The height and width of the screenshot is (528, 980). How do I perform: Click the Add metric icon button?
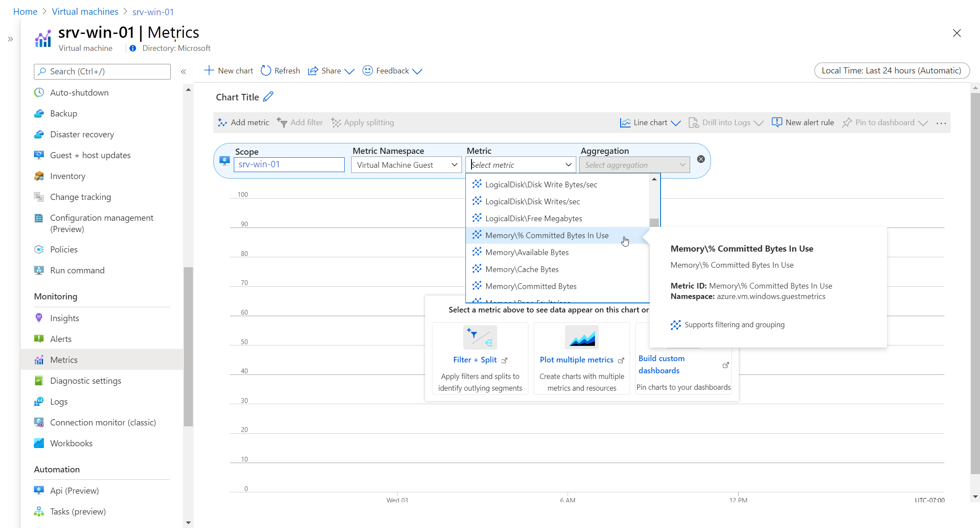click(x=223, y=123)
